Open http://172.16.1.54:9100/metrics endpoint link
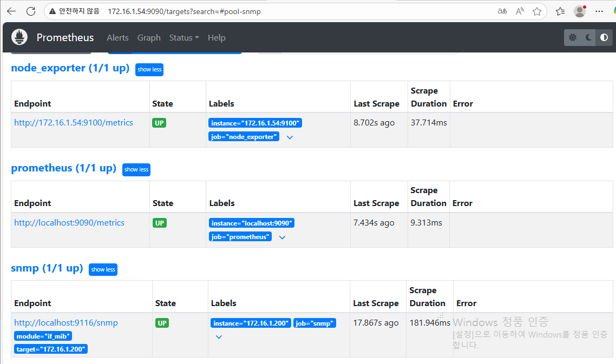Screen dimensions: 616x364 pyautogui.click(x=74, y=123)
